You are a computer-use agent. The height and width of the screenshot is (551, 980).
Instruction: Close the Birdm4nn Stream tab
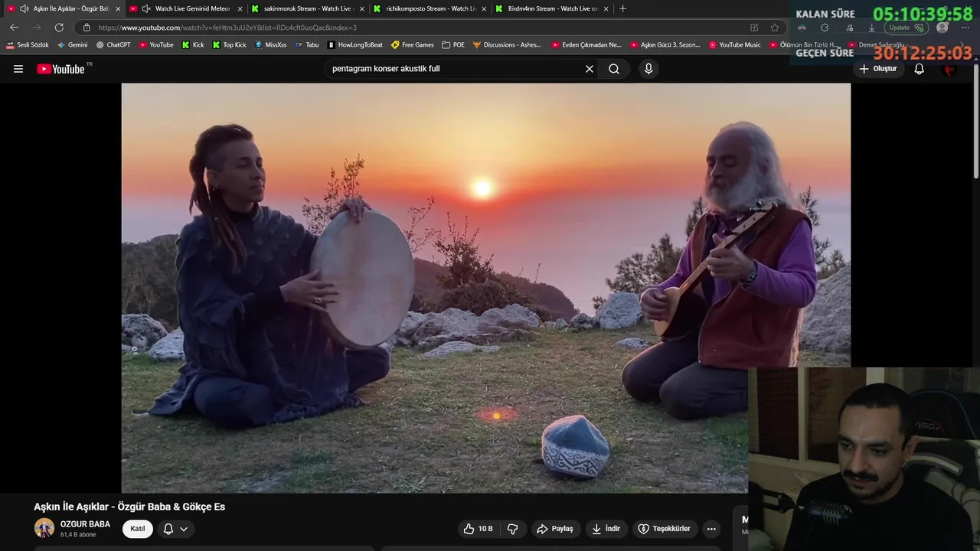(606, 8)
